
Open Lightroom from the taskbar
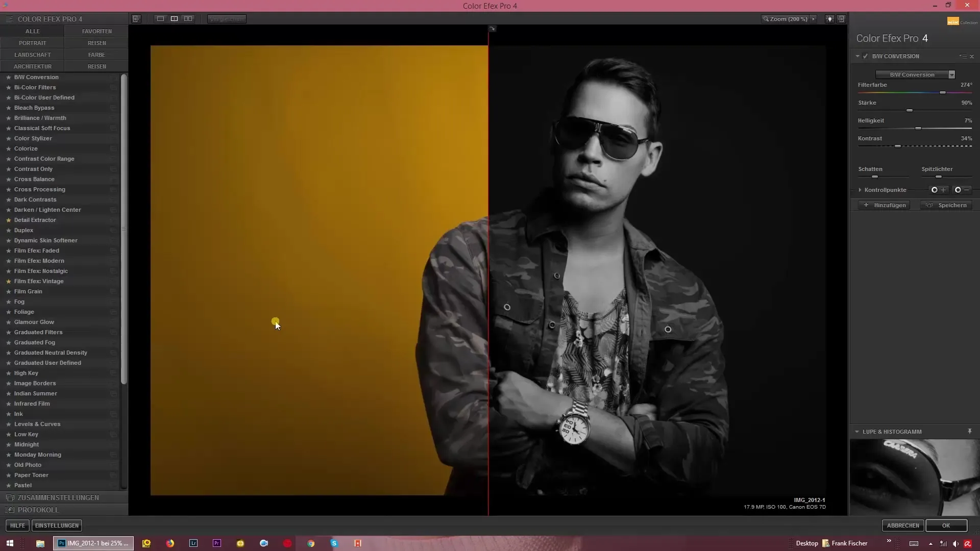click(193, 543)
